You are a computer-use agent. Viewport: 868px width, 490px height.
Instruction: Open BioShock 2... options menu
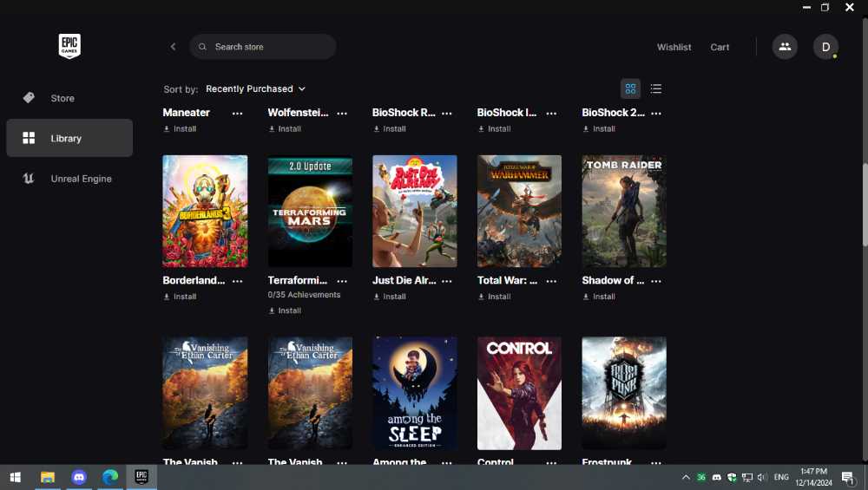pos(656,113)
